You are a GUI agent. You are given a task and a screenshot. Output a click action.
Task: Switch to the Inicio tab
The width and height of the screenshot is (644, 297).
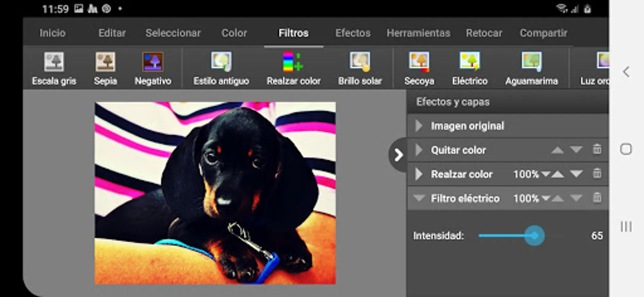(52, 33)
